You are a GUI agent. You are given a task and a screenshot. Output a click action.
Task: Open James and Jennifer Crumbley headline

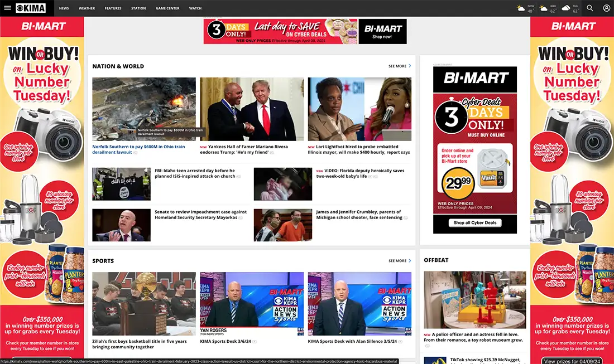[x=359, y=214]
